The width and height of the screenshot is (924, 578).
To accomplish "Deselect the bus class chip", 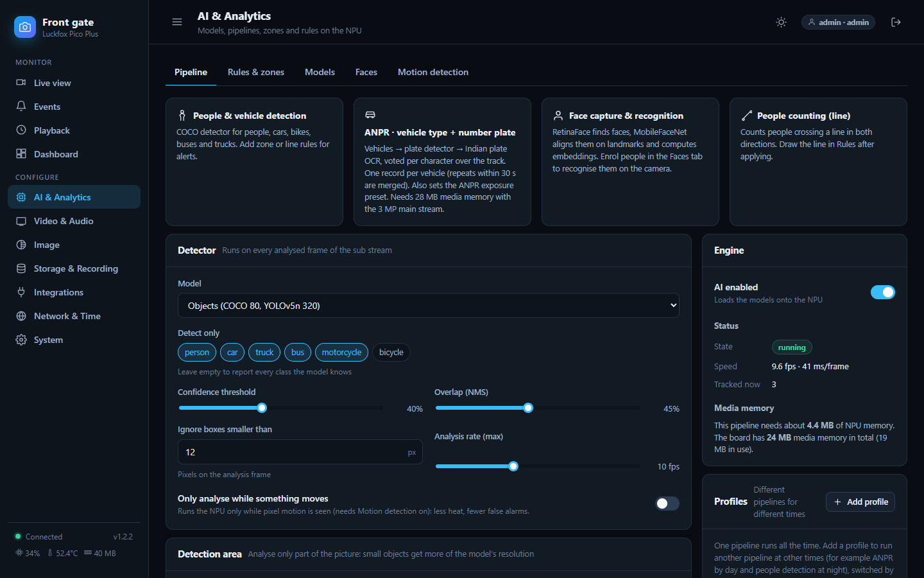I will coord(298,352).
